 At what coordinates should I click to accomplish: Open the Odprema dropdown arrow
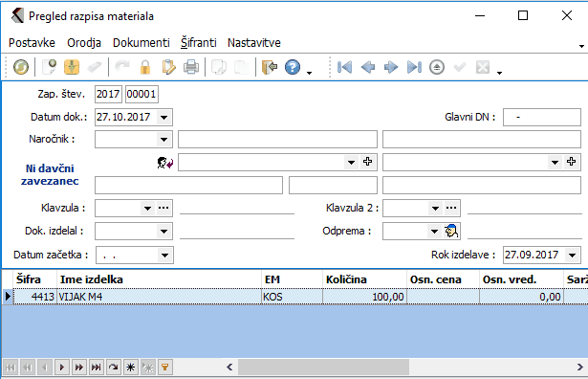pyautogui.click(x=434, y=232)
